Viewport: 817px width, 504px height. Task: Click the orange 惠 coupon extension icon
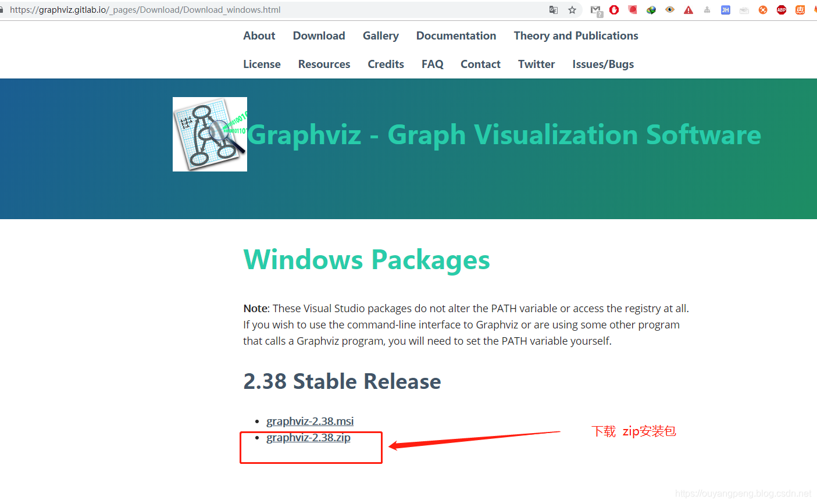[800, 10]
